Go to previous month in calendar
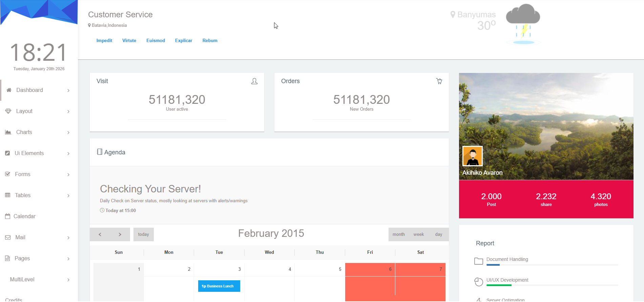 tap(100, 234)
